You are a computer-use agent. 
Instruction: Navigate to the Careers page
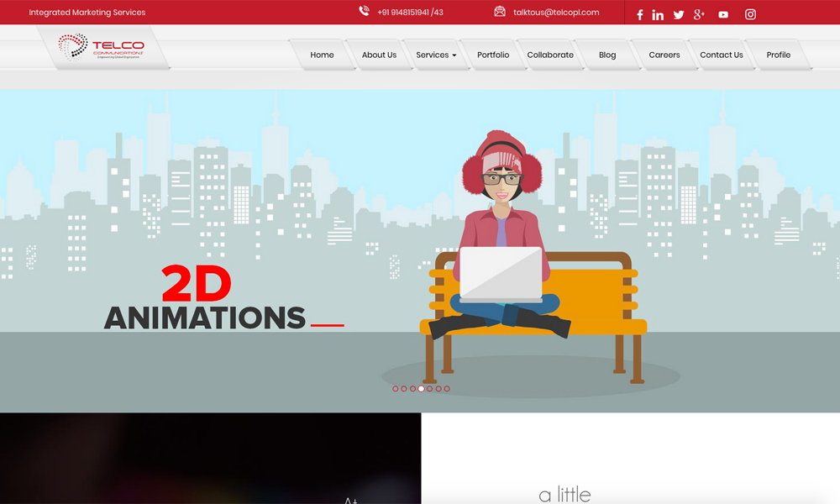pyautogui.click(x=664, y=55)
